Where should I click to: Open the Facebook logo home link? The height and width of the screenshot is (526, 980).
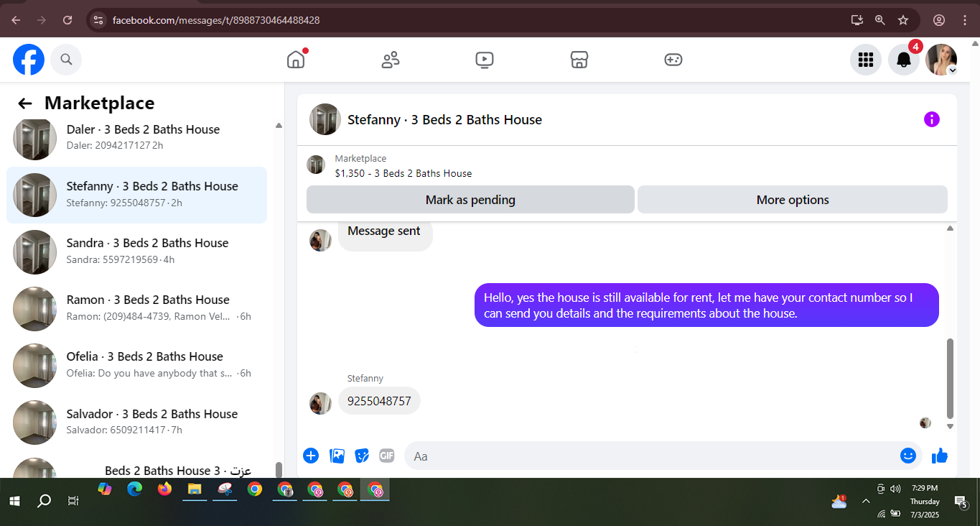tap(29, 60)
